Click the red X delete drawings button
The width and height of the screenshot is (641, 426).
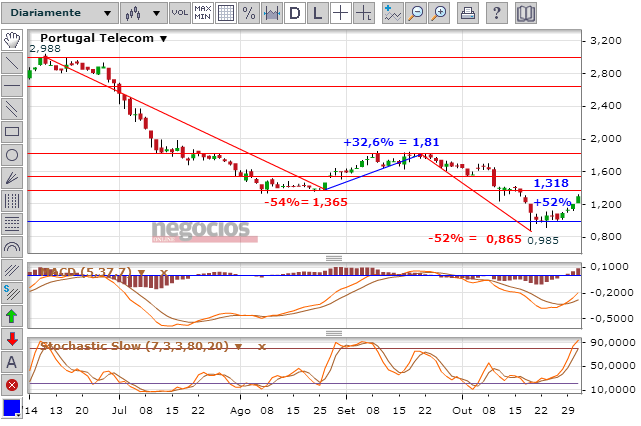tap(12, 385)
